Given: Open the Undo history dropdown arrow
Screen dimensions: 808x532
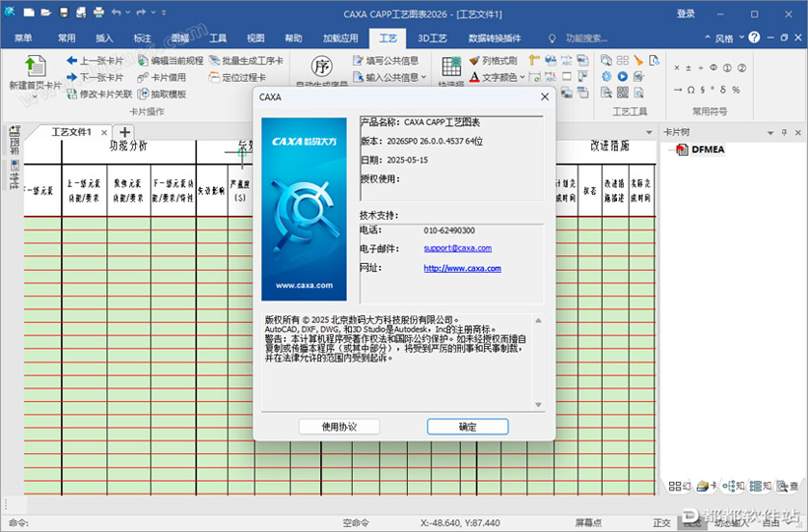Looking at the screenshot, I should (128, 13).
